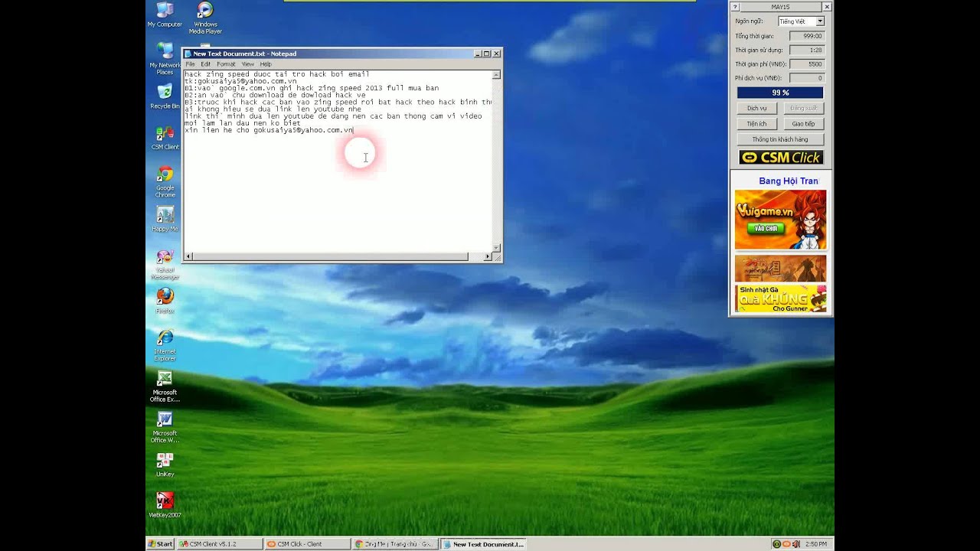Open the Windows Start button

coord(160,544)
